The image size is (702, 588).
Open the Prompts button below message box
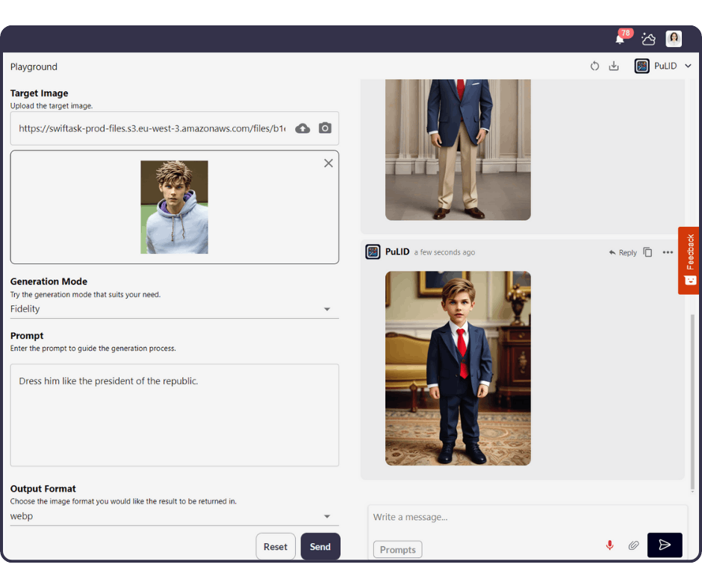[x=397, y=550]
